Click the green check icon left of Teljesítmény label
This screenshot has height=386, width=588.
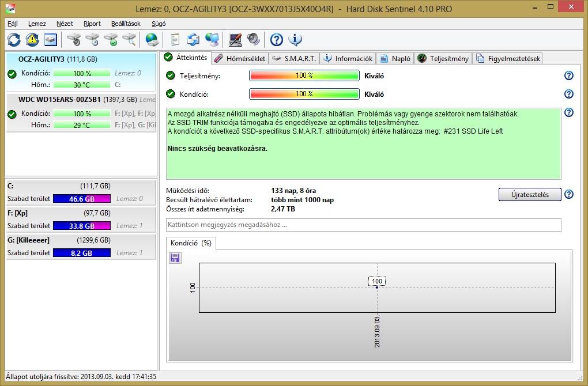coord(171,75)
